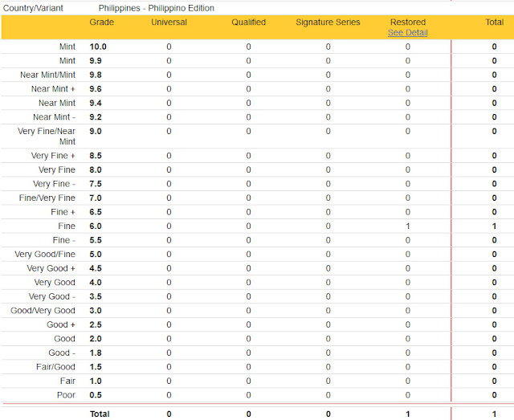Select the Near Mint/Mint row label
The width and height of the screenshot is (514, 420).
click(x=47, y=75)
